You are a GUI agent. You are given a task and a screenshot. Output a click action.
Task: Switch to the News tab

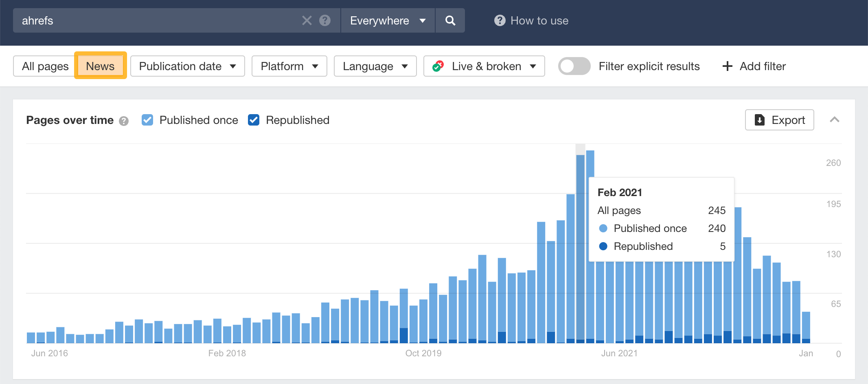(100, 66)
